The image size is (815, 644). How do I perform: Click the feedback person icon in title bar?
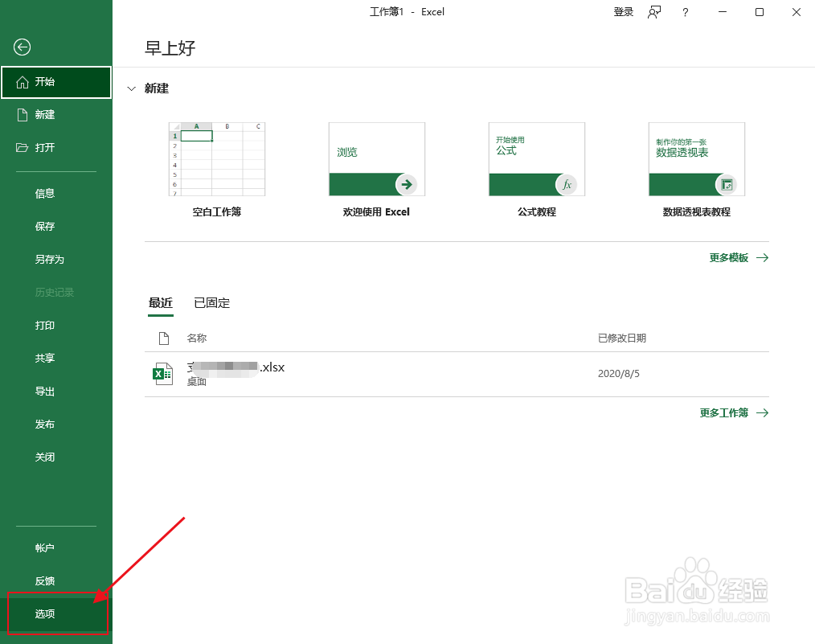654,12
